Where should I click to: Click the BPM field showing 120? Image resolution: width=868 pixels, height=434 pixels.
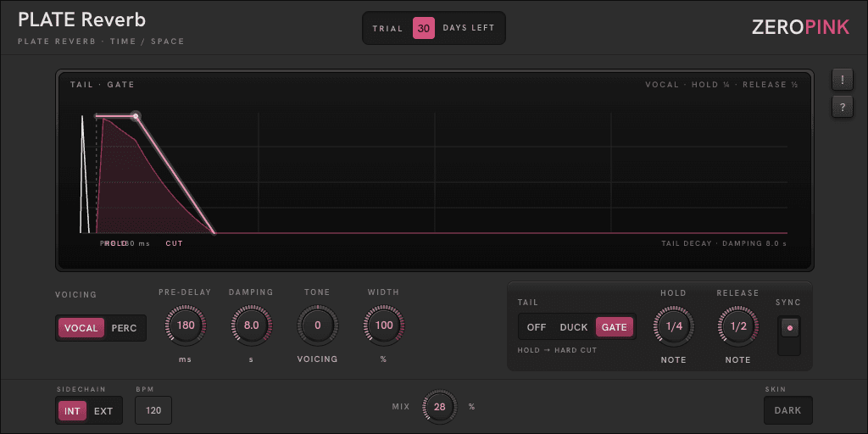click(x=153, y=410)
